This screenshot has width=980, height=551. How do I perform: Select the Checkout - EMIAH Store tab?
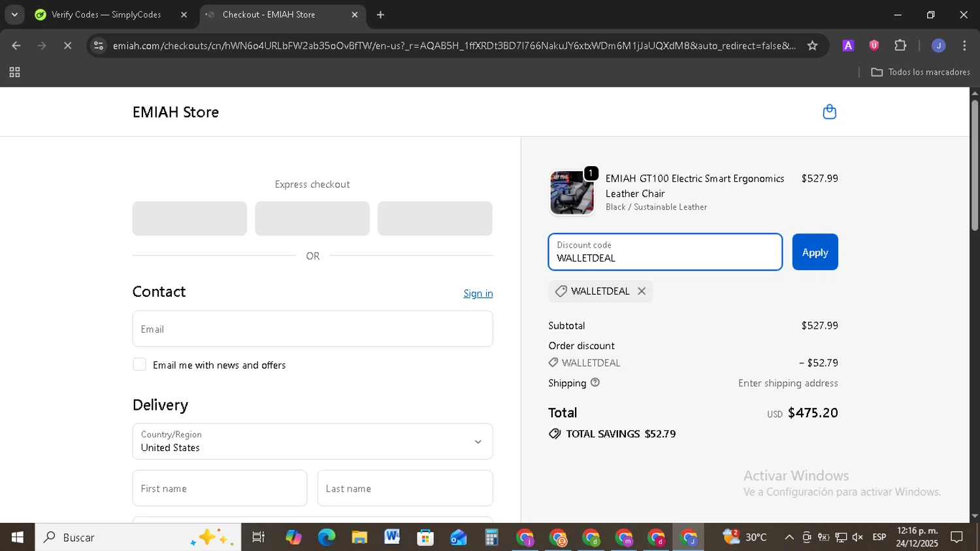281,14
